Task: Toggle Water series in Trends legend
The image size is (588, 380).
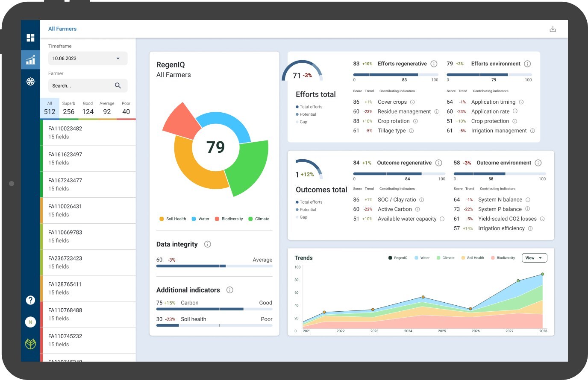Action: (x=422, y=258)
